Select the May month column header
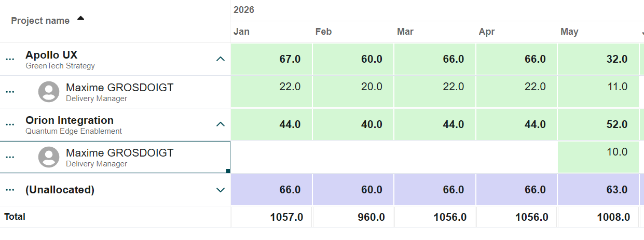The height and width of the screenshot is (240, 644). point(569,32)
